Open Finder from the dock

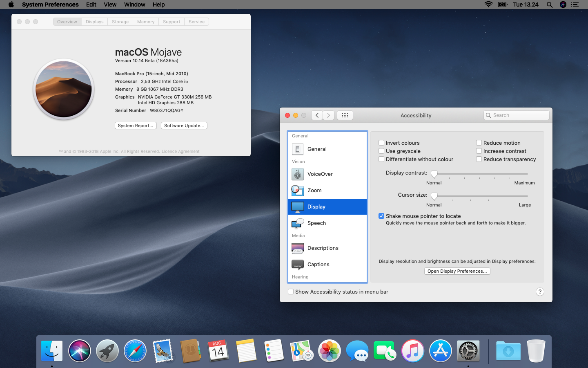click(52, 351)
